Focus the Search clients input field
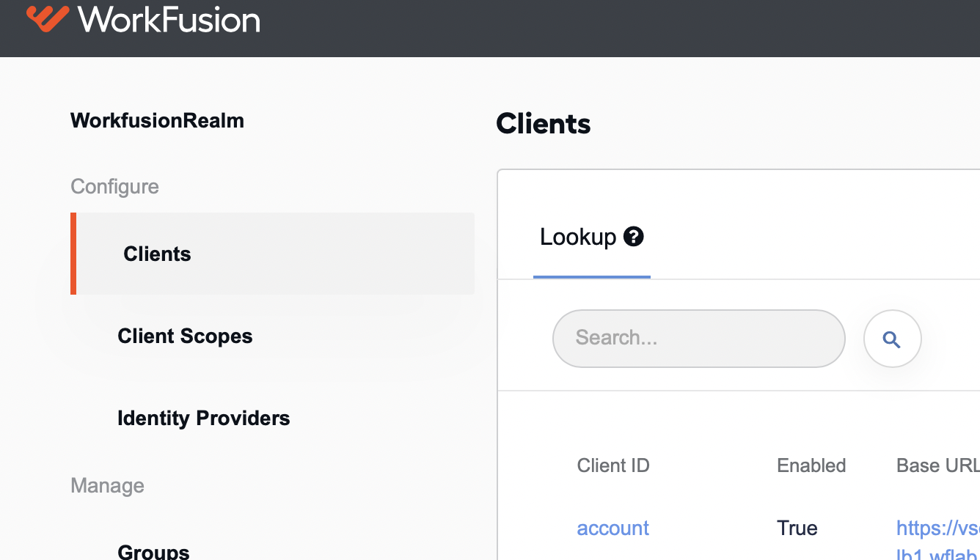The height and width of the screenshot is (560, 980). [x=698, y=338]
